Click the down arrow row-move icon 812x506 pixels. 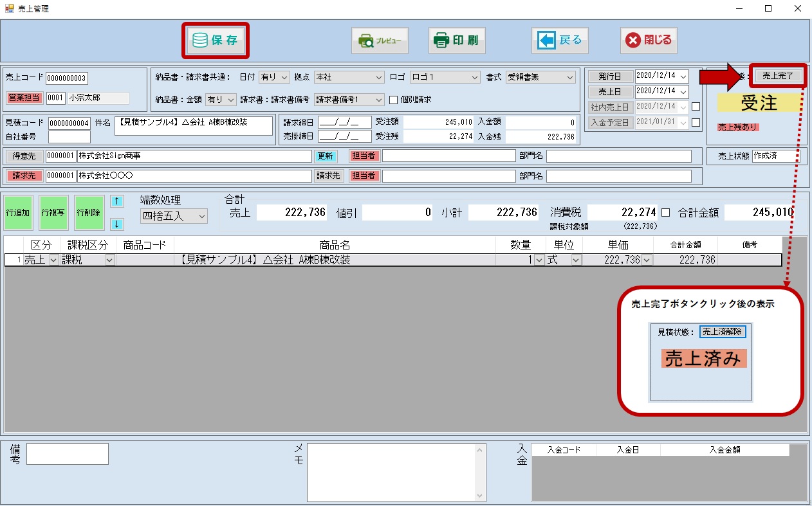click(117, 224)
